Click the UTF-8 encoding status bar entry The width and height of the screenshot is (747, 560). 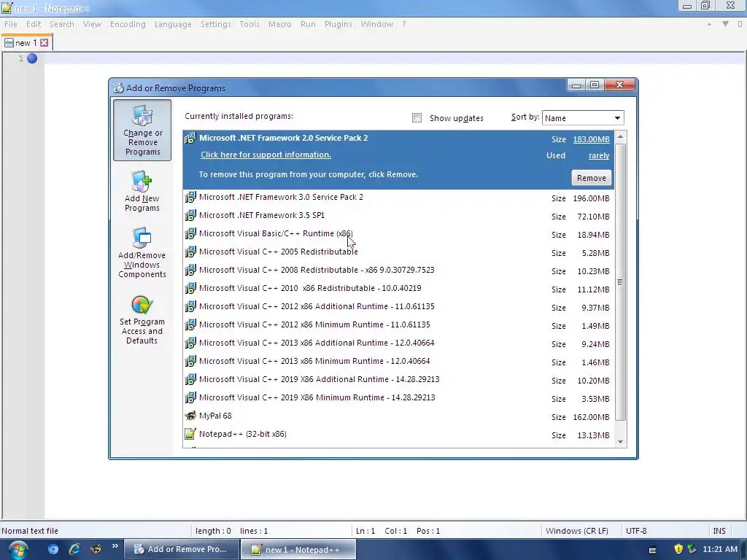click(x=636, y=531)
